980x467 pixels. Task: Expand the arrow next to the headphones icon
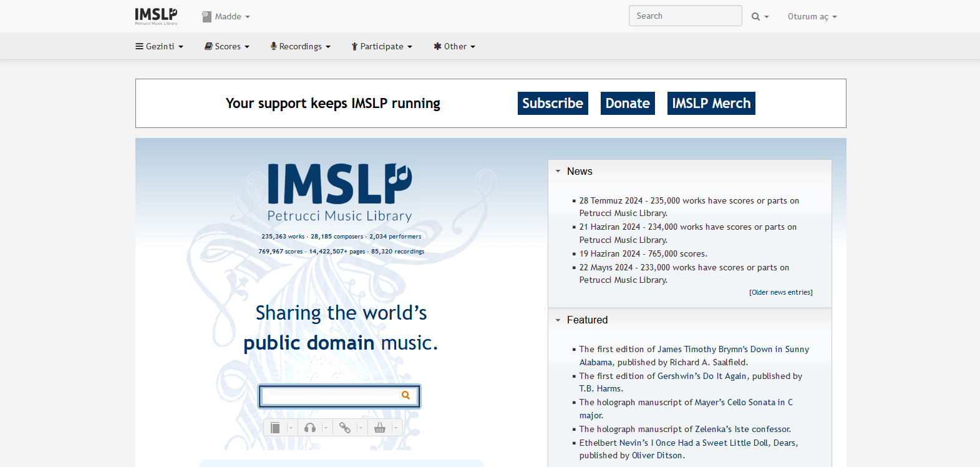pos(326,428)
